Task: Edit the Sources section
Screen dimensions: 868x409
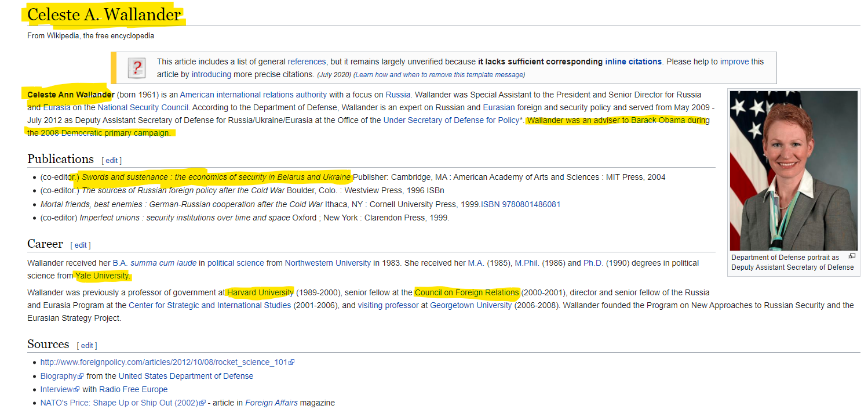Action: 87,346
